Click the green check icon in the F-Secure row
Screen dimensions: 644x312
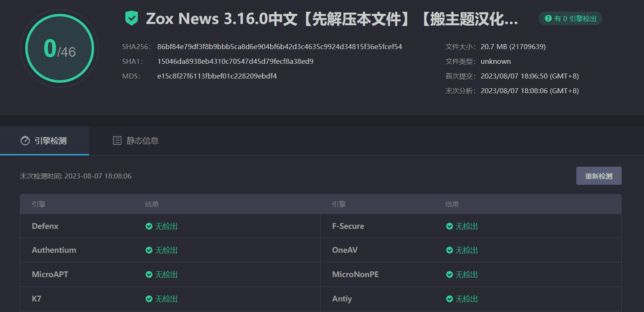[449, 226]
